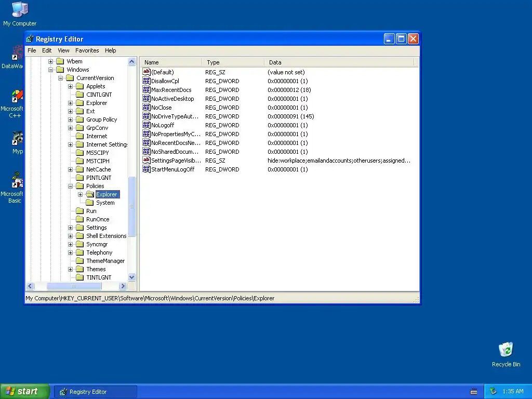The height and width of the screenshot is (399, 532).
Task: Click the status bar registry path
Action: 150,298
